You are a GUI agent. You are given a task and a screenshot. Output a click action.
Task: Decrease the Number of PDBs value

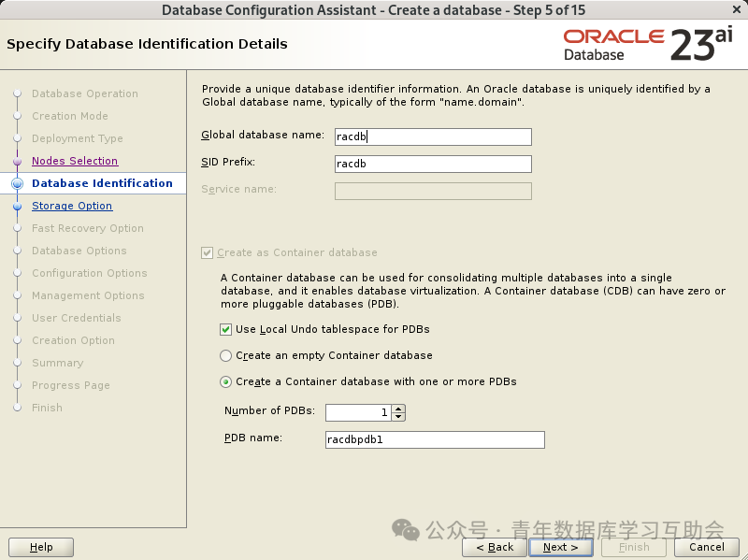pos(398,417)
